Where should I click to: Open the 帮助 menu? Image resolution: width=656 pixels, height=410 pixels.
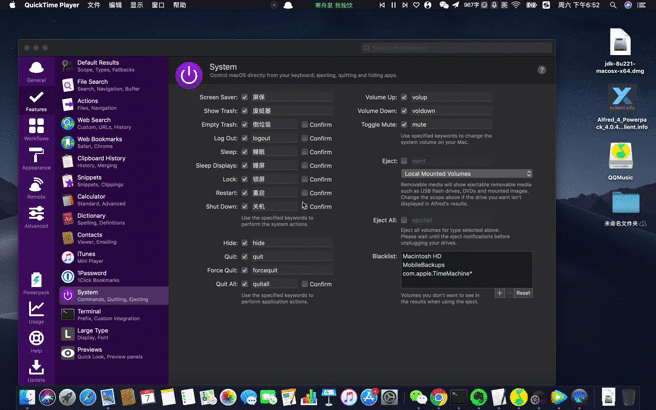179,5
